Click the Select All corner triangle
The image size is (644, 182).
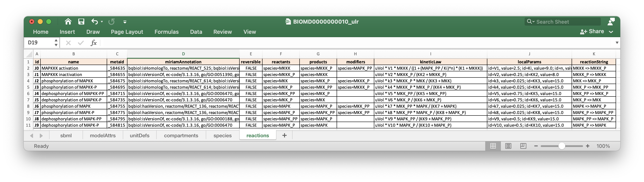(x=29, y=54)
